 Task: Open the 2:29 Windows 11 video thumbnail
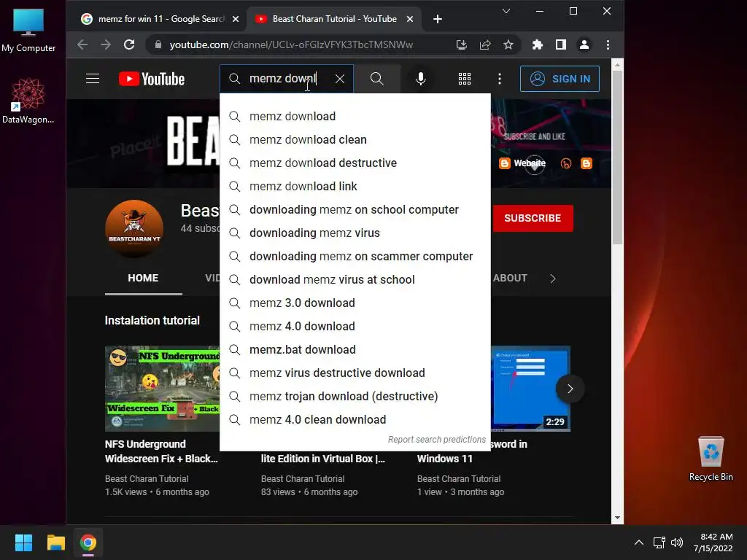530,389
